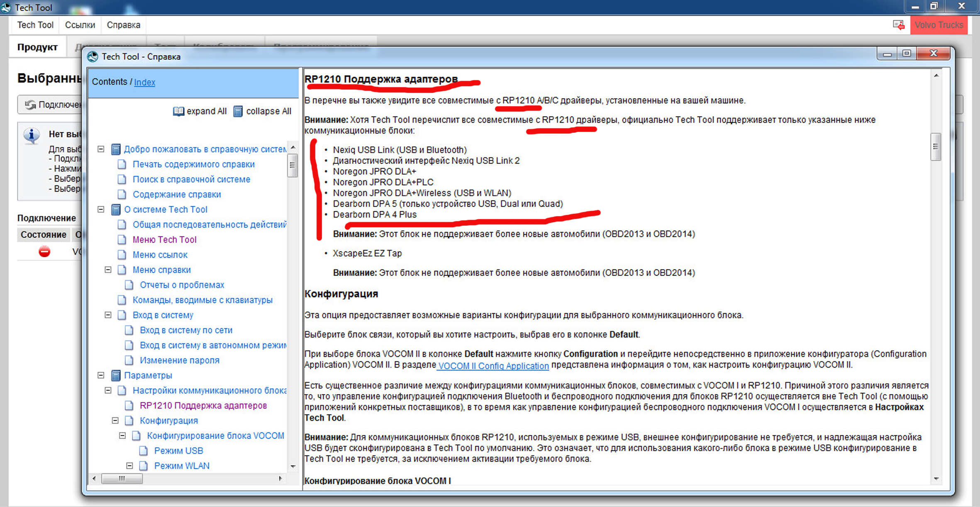This screenshot has width=980, height=507.
Task: Click the help content vertical scrollbar thumb
Action: [x=936, y=146]
